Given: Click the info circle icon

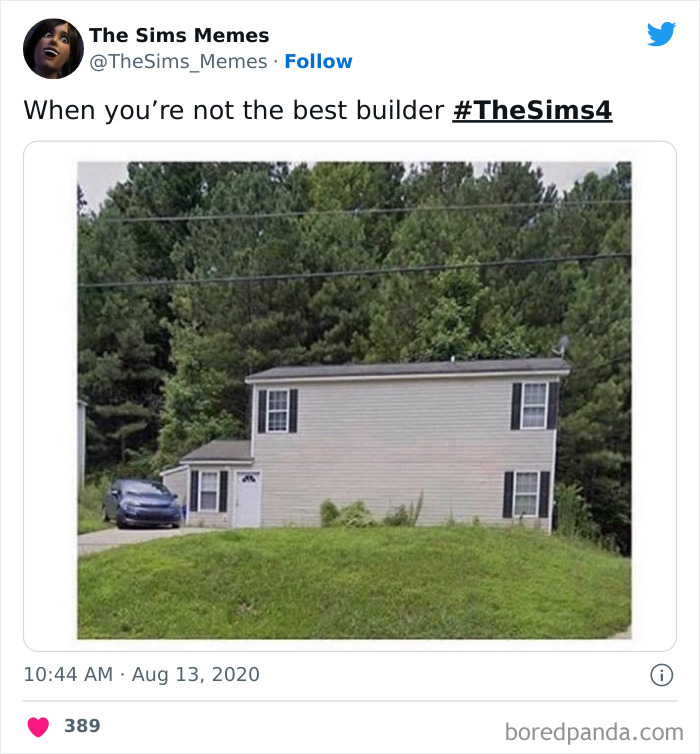Looking at the screenshot, I should coord(662,675).
